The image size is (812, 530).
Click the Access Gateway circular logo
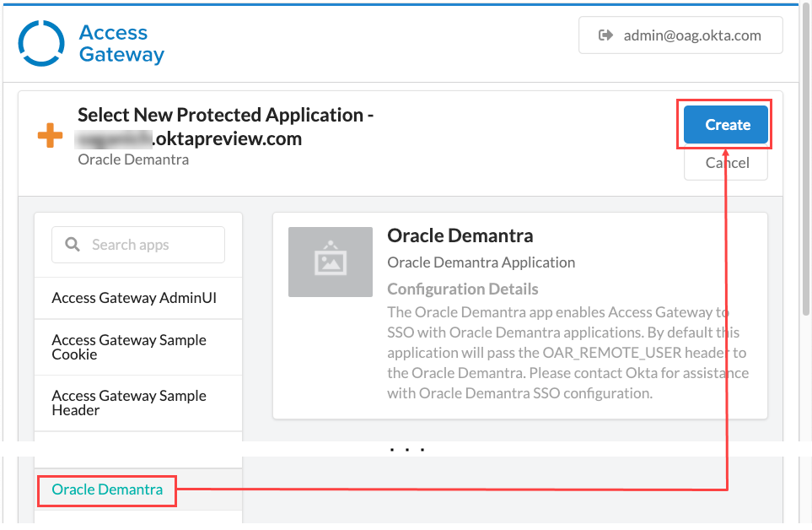[41, 43]
